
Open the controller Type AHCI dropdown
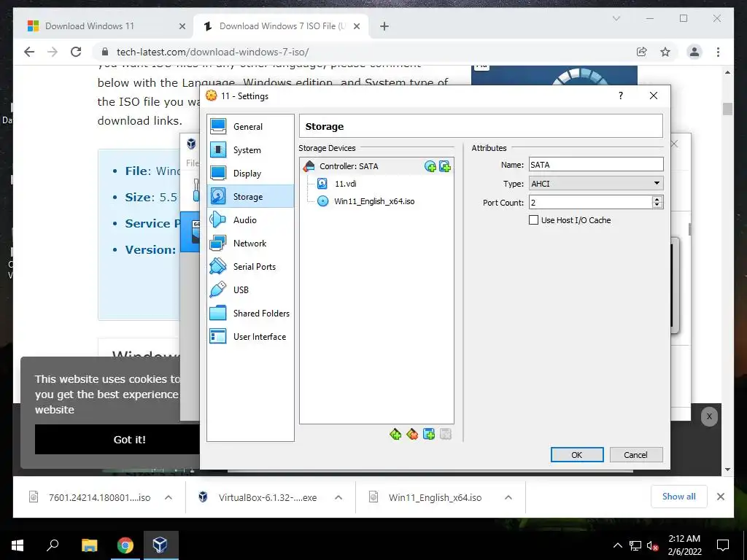(596, 183)
